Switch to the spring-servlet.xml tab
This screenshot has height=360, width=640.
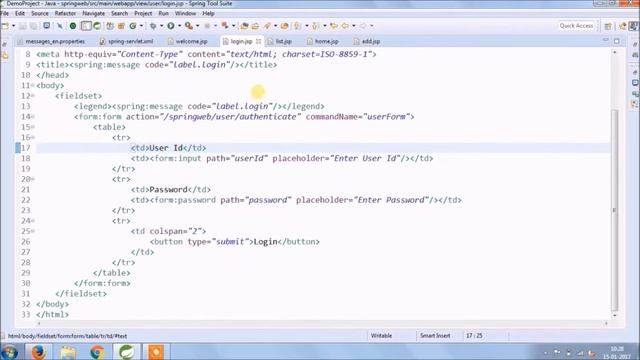click(x=127, y=41)
